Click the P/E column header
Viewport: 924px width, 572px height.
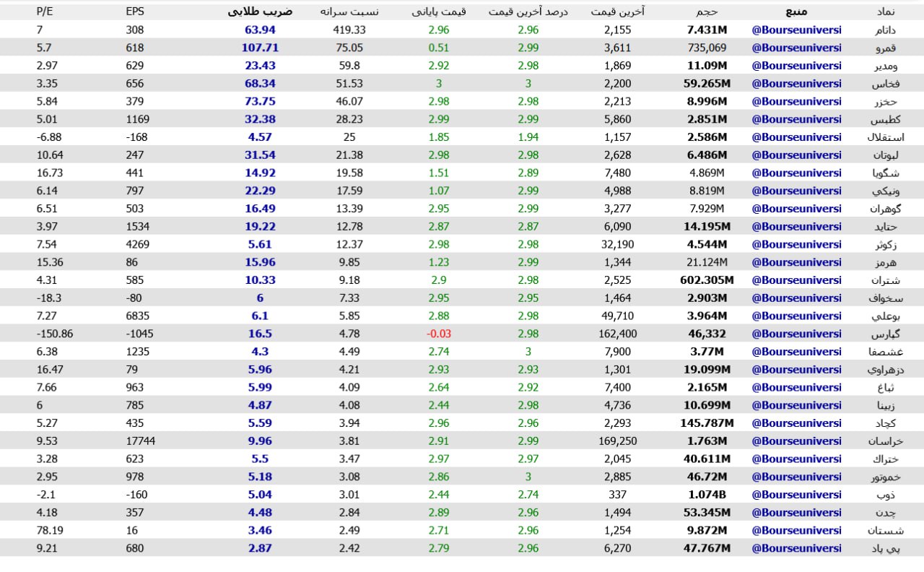tap(45, 12)
